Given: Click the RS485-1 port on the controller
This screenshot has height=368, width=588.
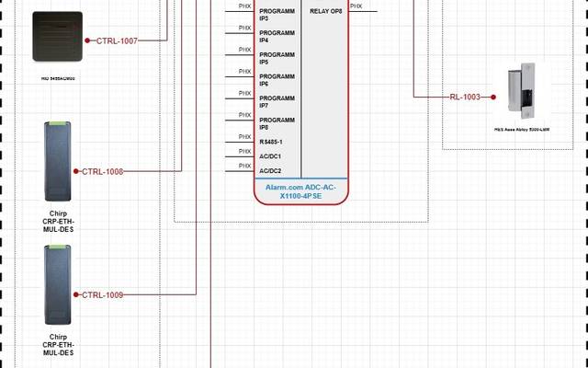Looking at the screenshot, I should [271, 142].
